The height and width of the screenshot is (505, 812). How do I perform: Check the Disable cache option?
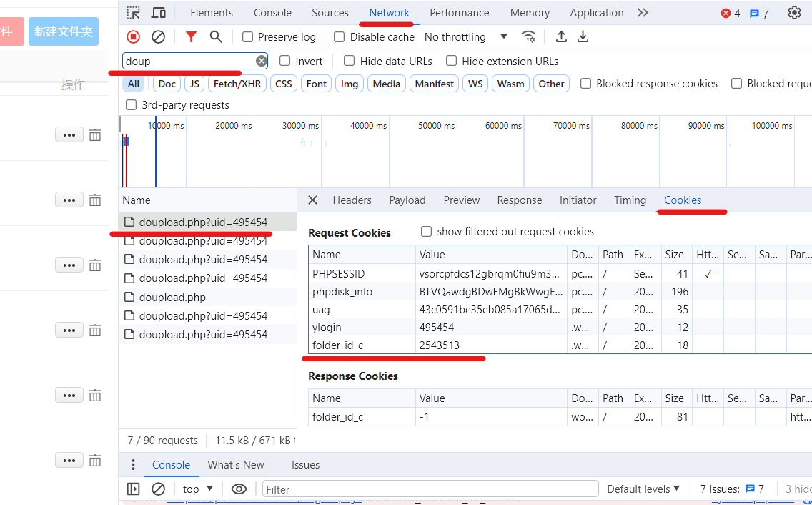click(x=340, y=37)
